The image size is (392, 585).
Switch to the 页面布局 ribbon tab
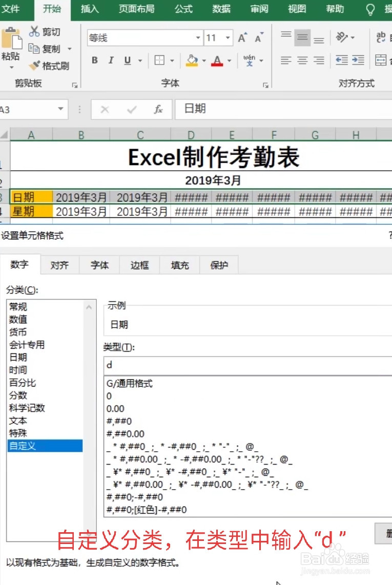136,9
